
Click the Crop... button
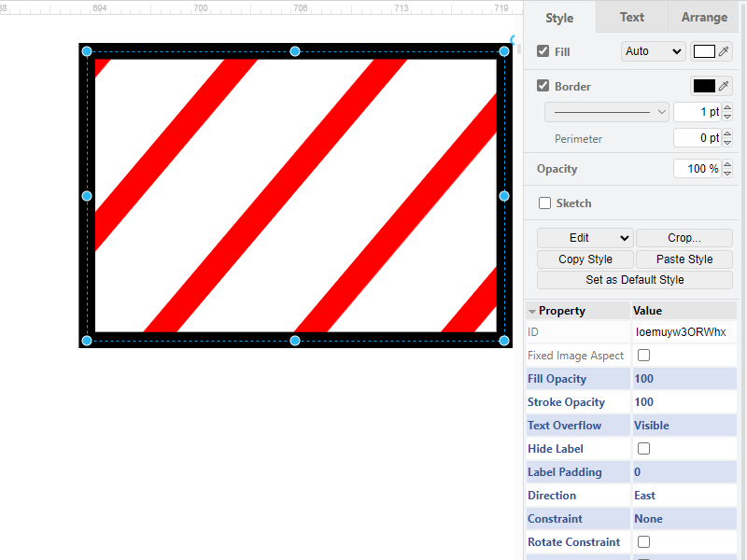click(684, 238)
